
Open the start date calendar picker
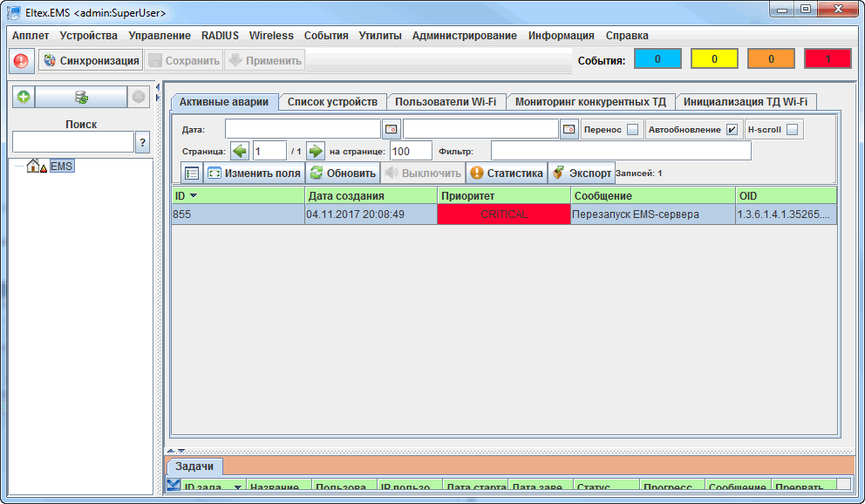392,129
